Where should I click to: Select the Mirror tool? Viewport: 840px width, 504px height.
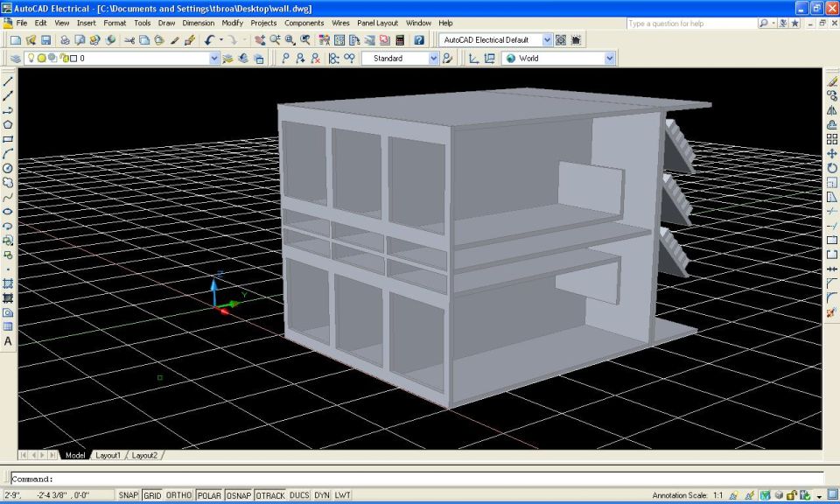[831, 110]
